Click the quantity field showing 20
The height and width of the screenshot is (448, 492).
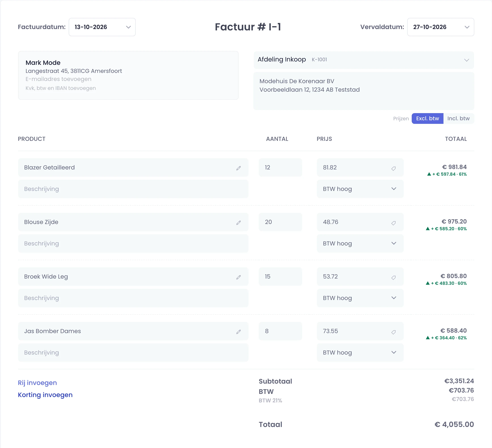tap(280, 222)
